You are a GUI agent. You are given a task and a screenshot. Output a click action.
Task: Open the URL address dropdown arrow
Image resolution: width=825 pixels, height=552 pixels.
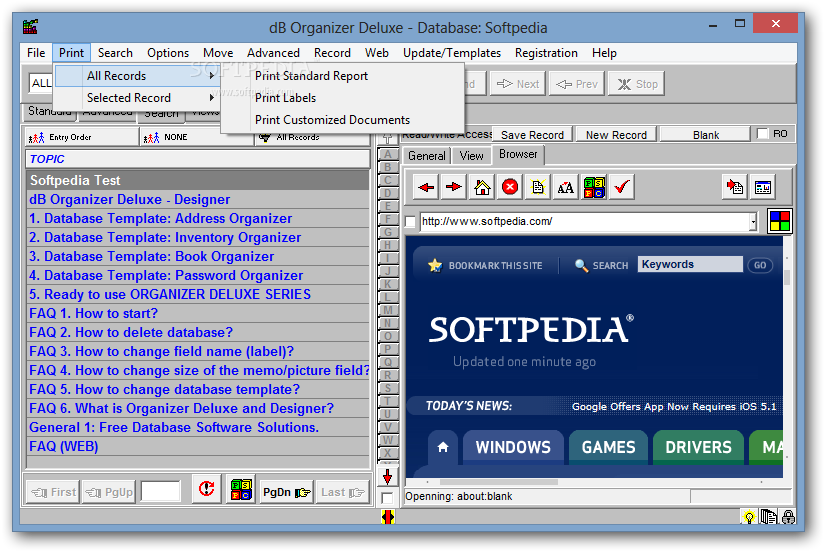click(753, 222)
